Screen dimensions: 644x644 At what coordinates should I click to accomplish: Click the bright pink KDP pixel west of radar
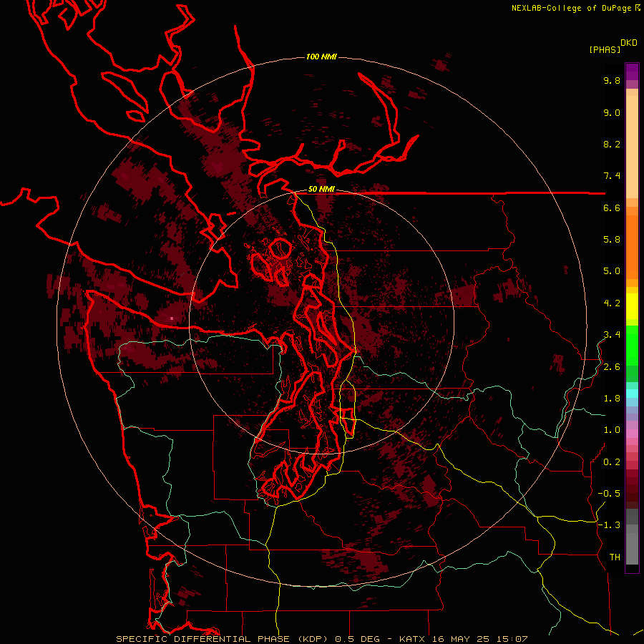click(x=172, y=318)
